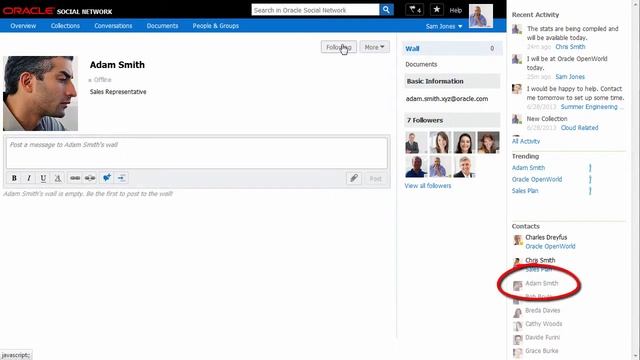Open the starred favorites icon
The image size is (640, 360).
437,9
